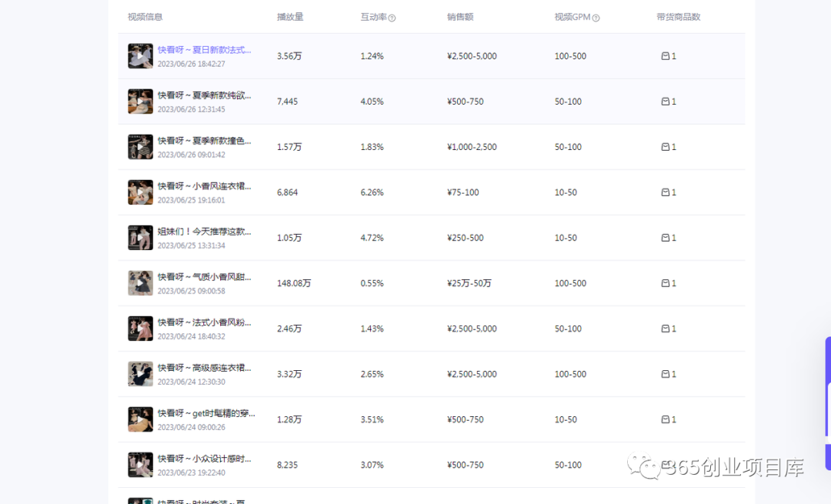The height and width of the screenshot is (504, 831).
Task: Select interaction rate 4.05%
Action: click(x=372, y=102)
